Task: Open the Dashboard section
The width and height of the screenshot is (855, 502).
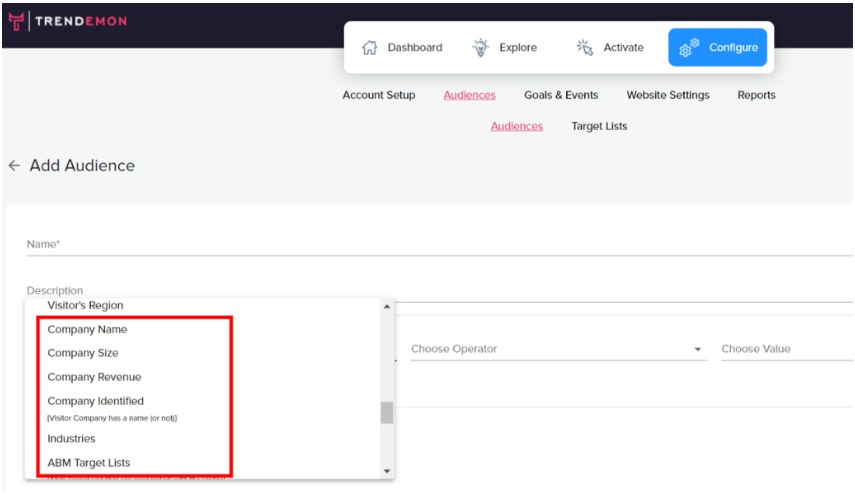Action: point(402,47)
